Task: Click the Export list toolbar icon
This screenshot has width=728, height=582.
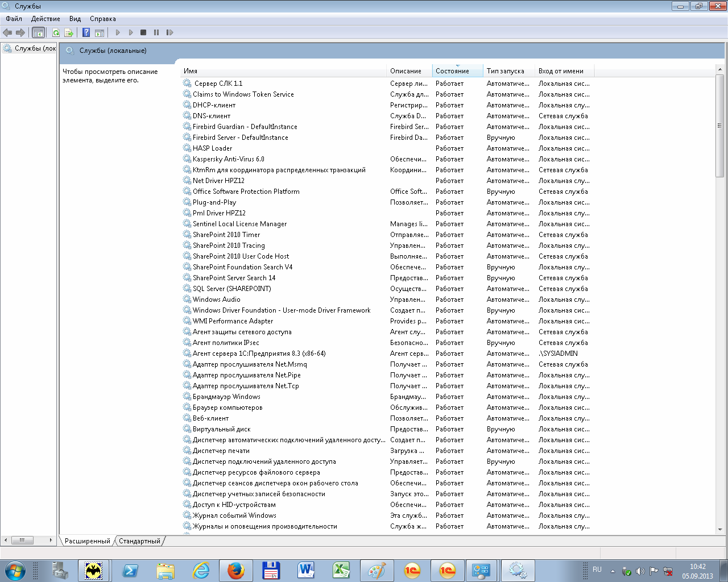Action: pyautogui.click(x=69, y=32)
